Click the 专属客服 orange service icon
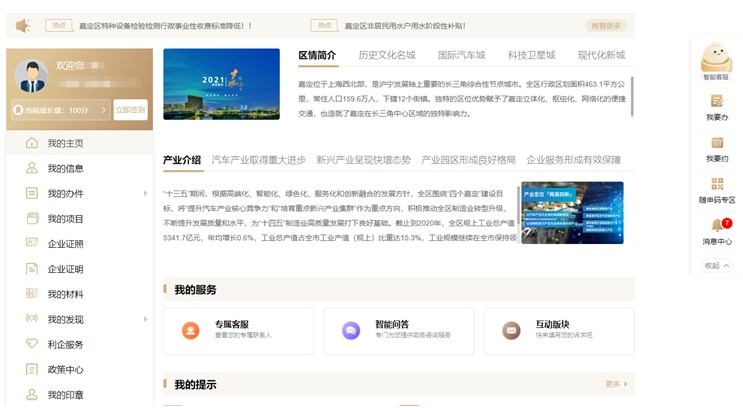This screenshot has width=743, height=408. [190, 330]
